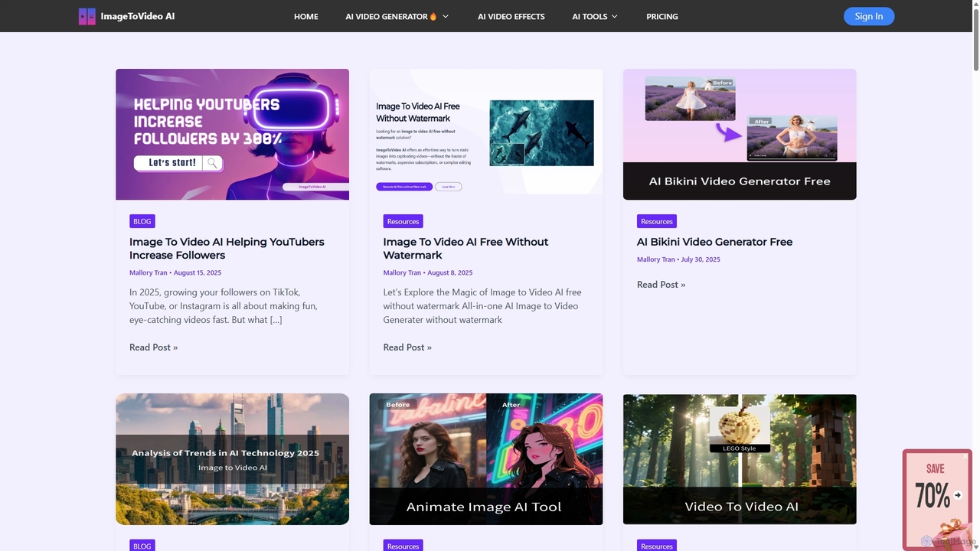Read Post link for Without Watermark article
The image size is (980, 551).
[407, 347]
